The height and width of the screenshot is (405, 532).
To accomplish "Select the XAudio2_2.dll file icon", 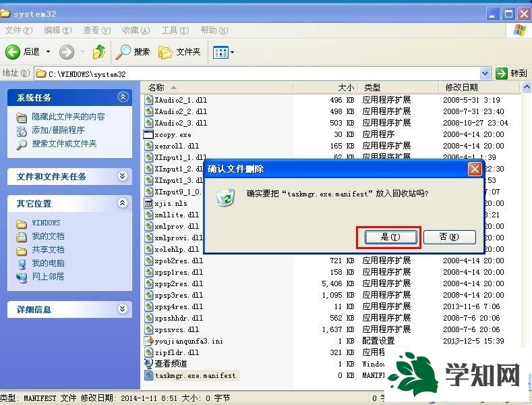I will [148, 111].
